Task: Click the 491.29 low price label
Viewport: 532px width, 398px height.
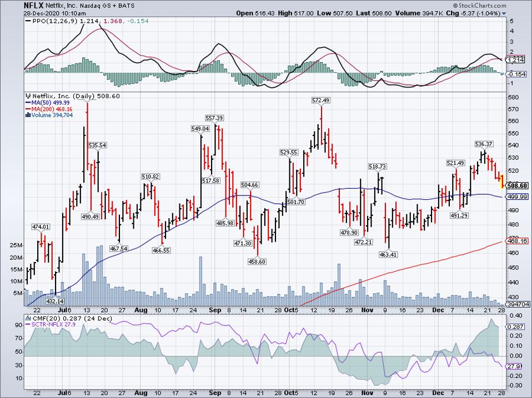Action: pos(459,215)
